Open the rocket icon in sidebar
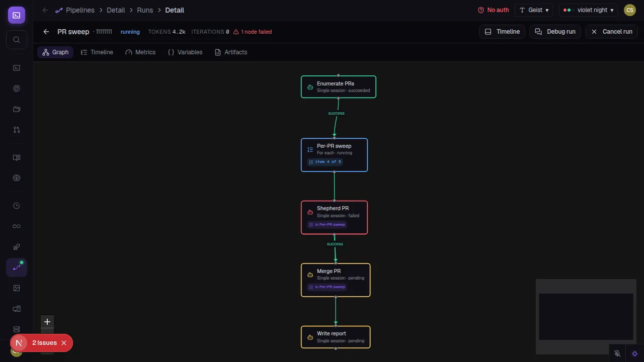Screen dimensions: 644x362 pos(17,247)
